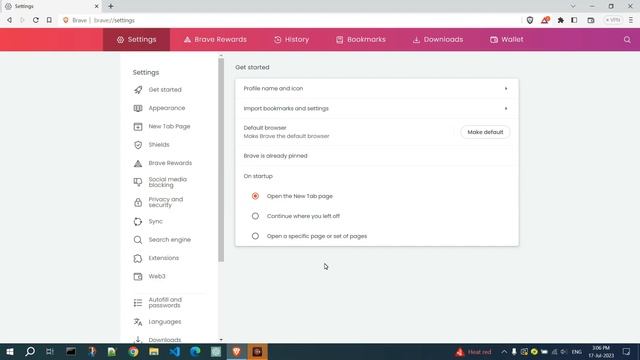
Task: Open the Bookmarks top tab
Action: (x=361, y=40)
